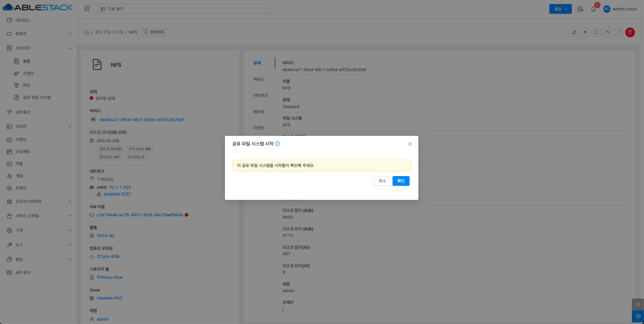Click the red delete trash icon
644x324 pixels.
coord(630,32)
